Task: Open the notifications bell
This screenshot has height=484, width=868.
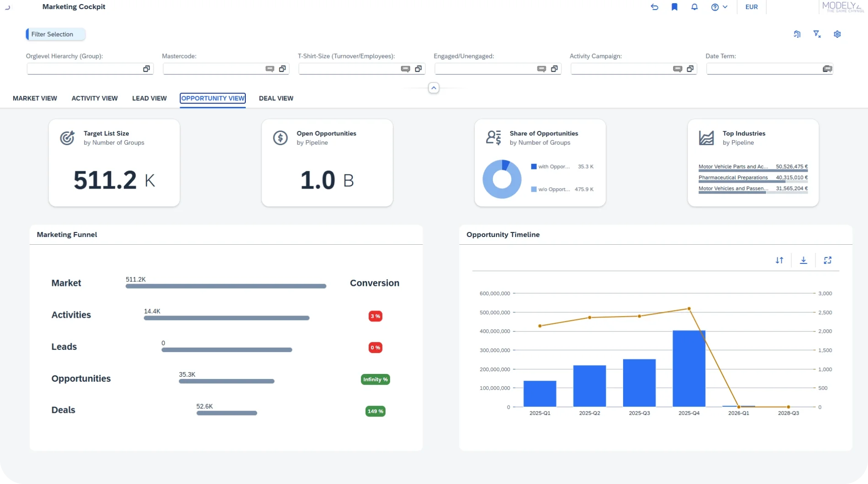Action: [694, 7]
